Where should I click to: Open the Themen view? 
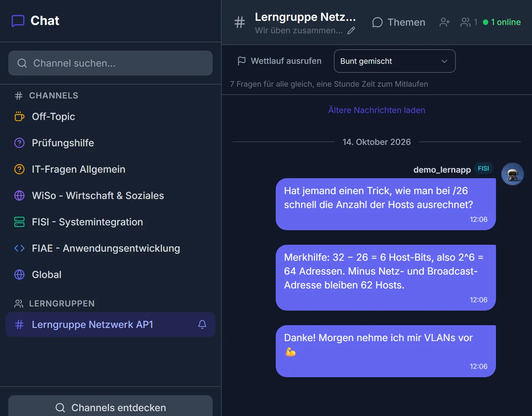[399, 22]
